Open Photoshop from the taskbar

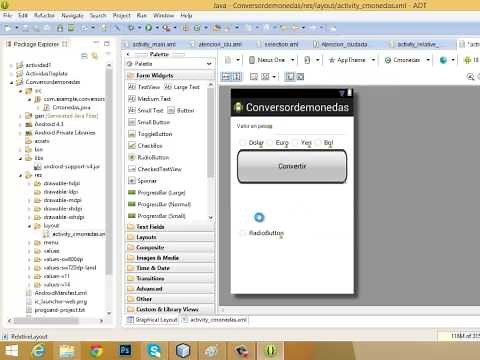pos(125,351)
